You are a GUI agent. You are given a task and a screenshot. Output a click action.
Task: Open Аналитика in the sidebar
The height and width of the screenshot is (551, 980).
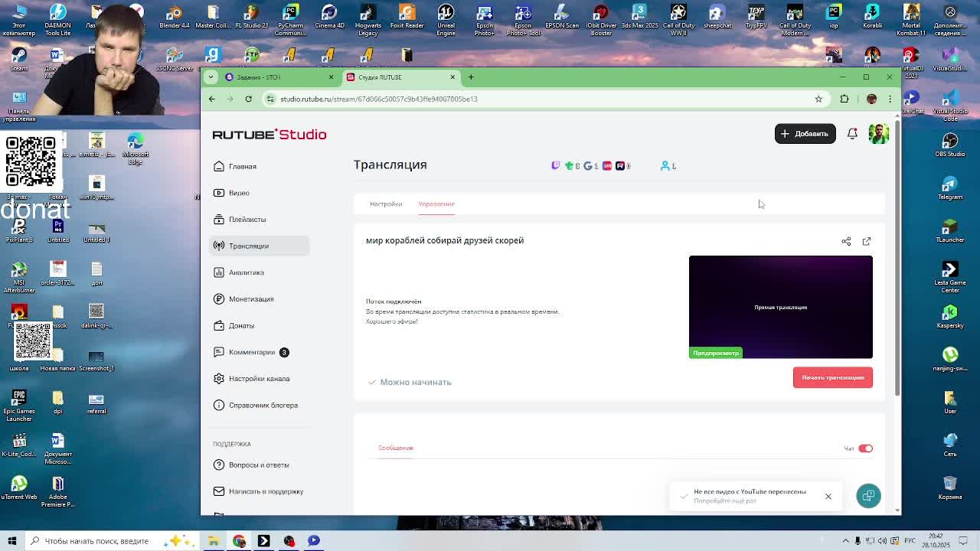259,272
